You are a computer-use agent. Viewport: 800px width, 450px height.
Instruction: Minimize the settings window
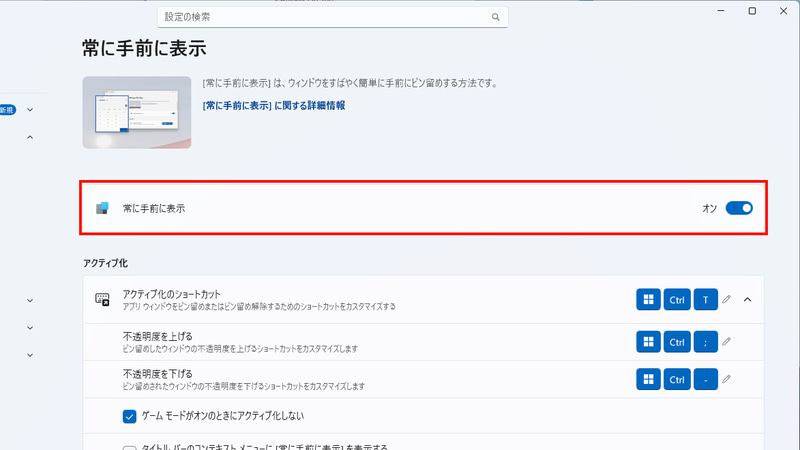(721, 11)
